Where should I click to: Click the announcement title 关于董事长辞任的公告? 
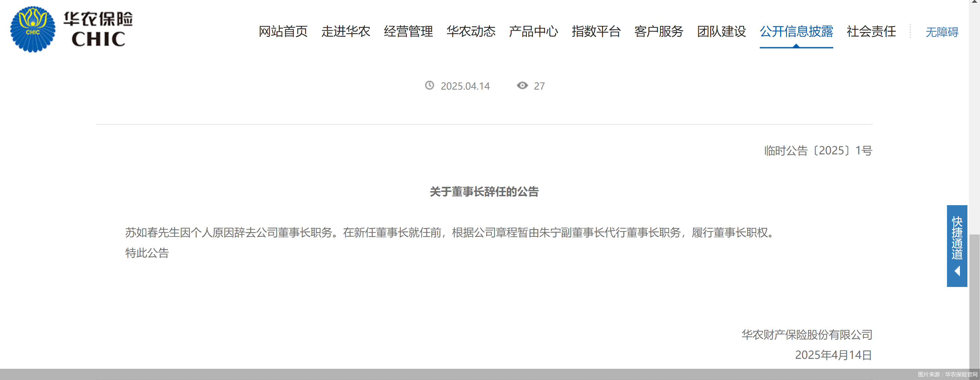(484, 192)
